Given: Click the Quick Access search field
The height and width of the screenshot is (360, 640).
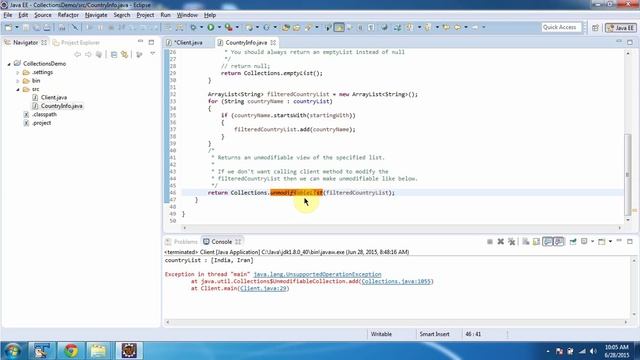Looking at the screenshot, I should [x=561, y=27].
